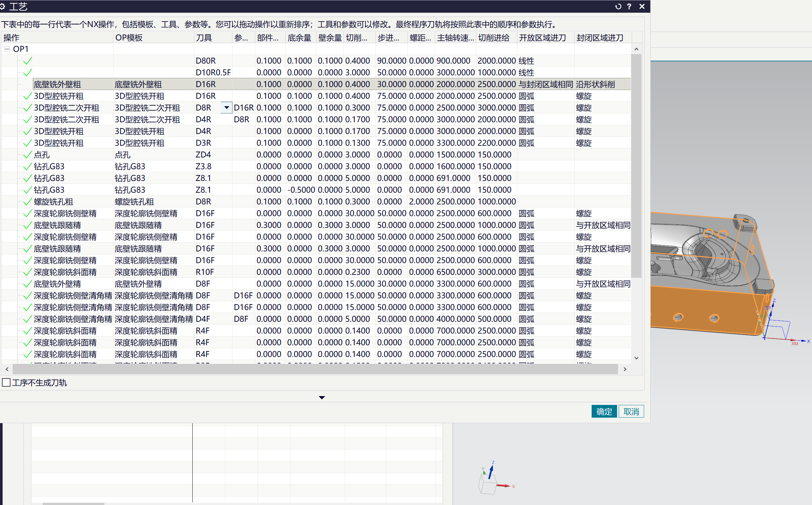Click the 取消 button
The image size is (812, 505).
(631, 411)
